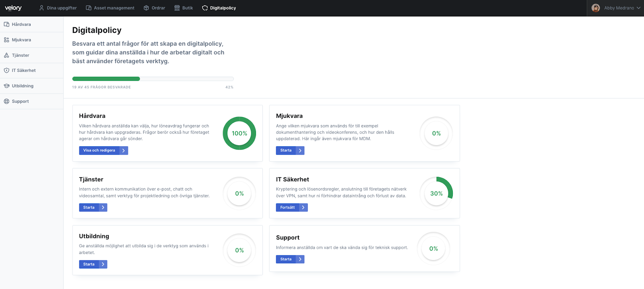Click the person icon beside Dina uppgifter

(x=41, y=8)
